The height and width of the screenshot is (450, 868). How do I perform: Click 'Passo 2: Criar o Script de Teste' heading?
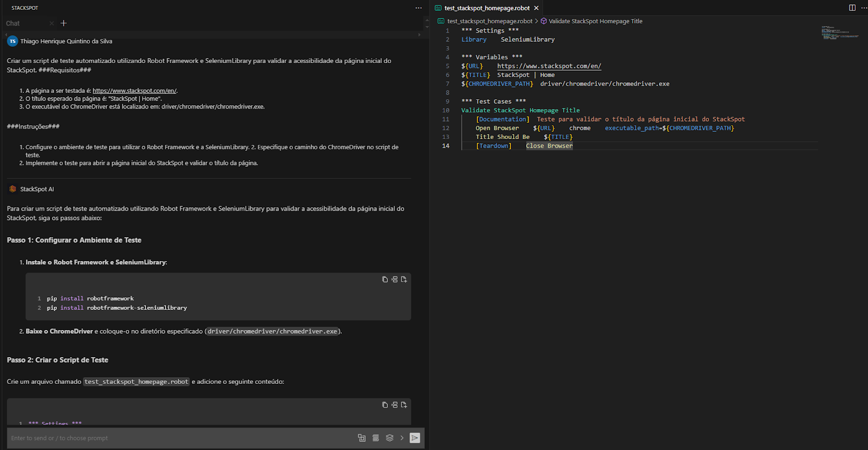pos(58,360)
